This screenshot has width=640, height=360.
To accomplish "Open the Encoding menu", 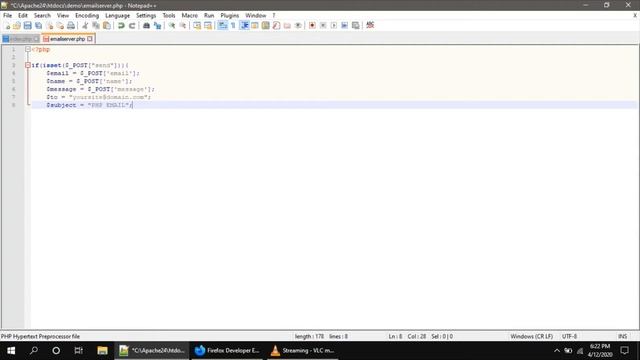I will click(87, 16).
